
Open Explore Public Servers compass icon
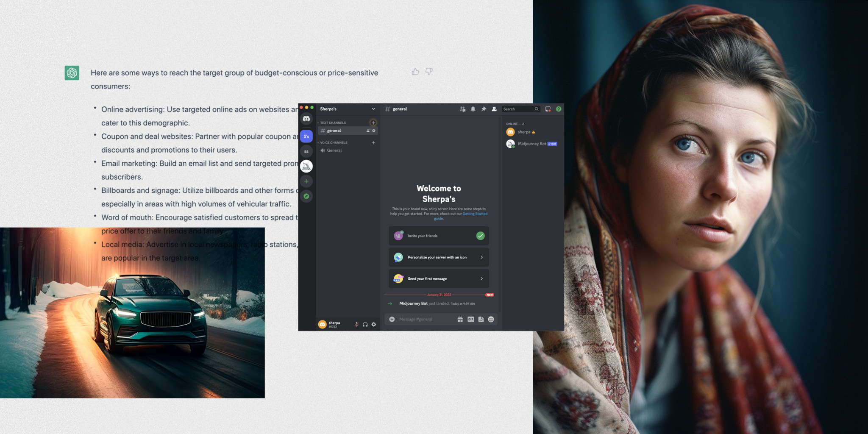306,196
